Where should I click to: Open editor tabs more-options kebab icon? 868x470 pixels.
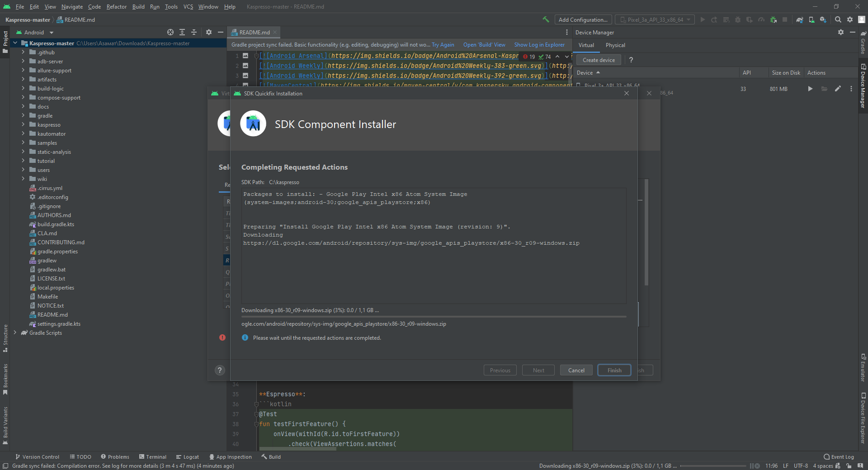coord(567,32)
